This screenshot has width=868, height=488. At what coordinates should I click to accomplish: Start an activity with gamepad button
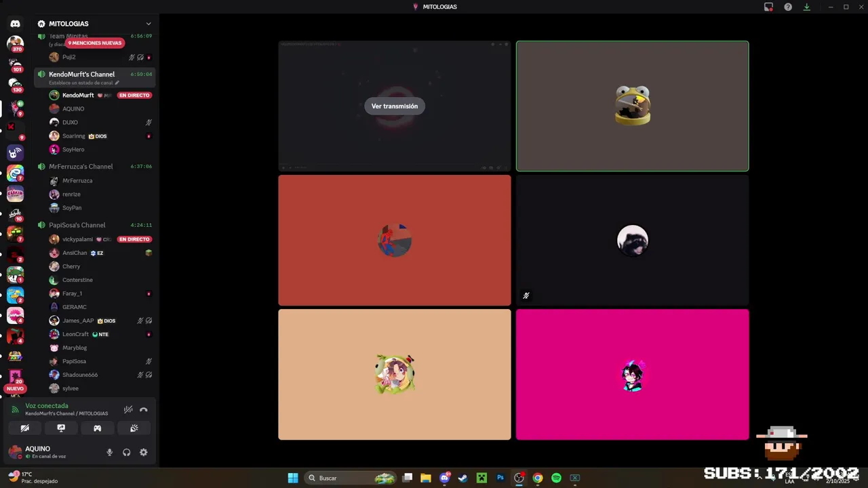coord(97,428)
